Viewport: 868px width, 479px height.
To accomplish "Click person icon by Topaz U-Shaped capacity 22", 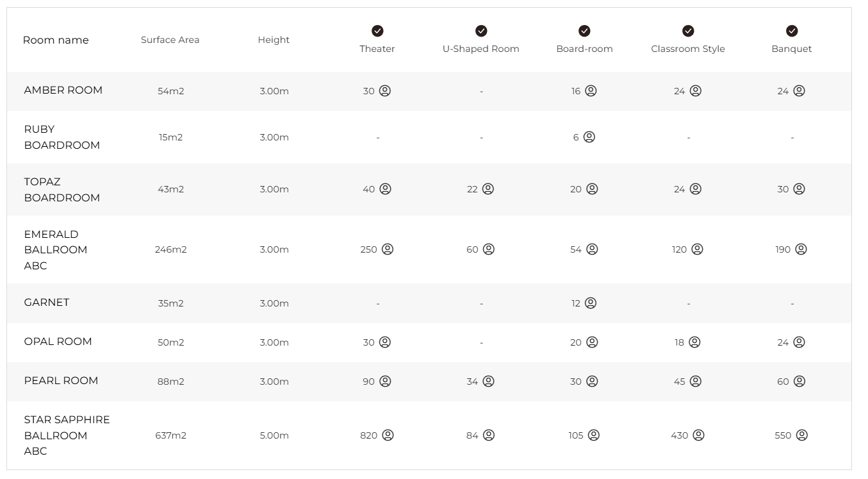I will pos(488,189).
